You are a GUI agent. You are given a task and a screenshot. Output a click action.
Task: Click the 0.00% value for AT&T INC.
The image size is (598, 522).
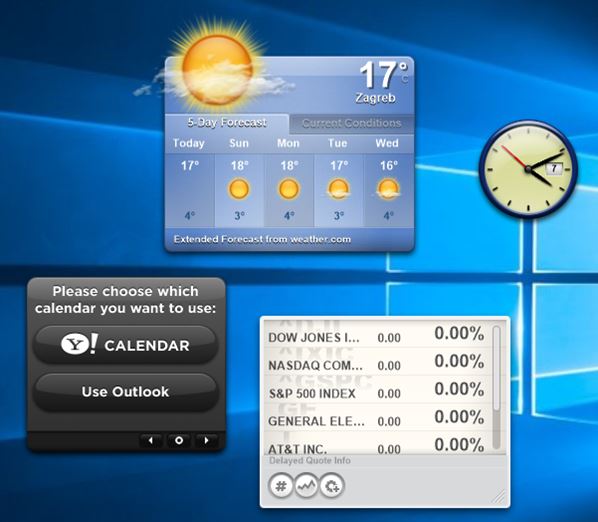click(459, 445)
